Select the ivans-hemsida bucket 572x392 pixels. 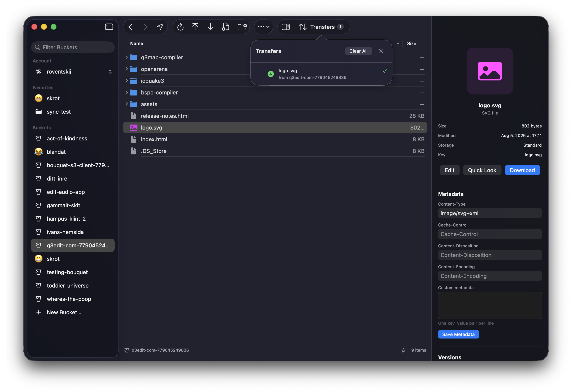click(x=73, y=232)
